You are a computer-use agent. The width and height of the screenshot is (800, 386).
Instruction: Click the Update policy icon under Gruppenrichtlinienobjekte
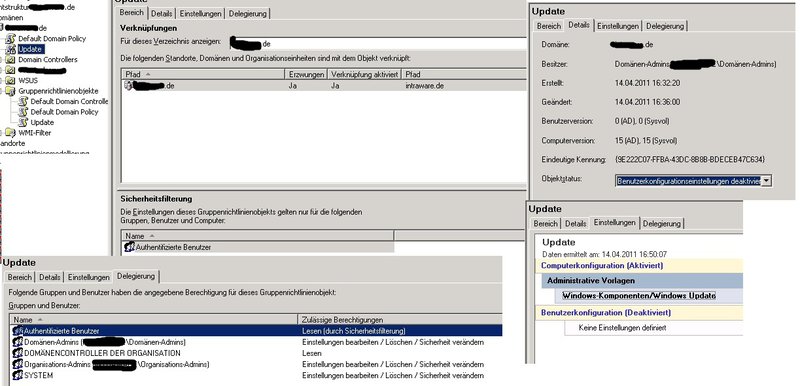click(x=23, y=122)
